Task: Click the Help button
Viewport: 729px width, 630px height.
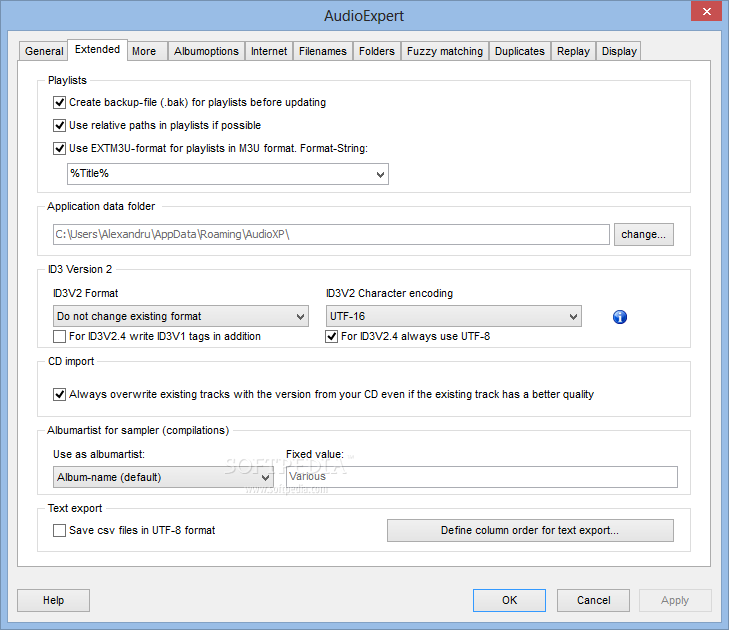Action: tap(53, 600)
